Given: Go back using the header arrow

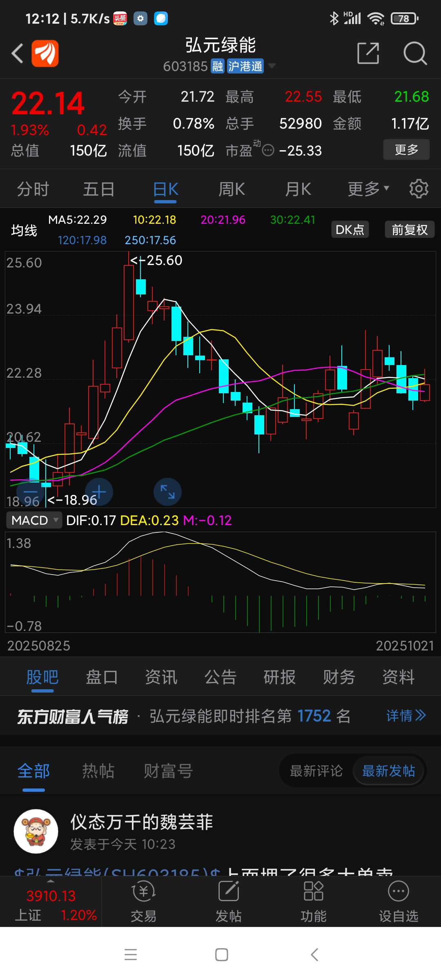Looking at the screenshot, I should tap(17, 53).
